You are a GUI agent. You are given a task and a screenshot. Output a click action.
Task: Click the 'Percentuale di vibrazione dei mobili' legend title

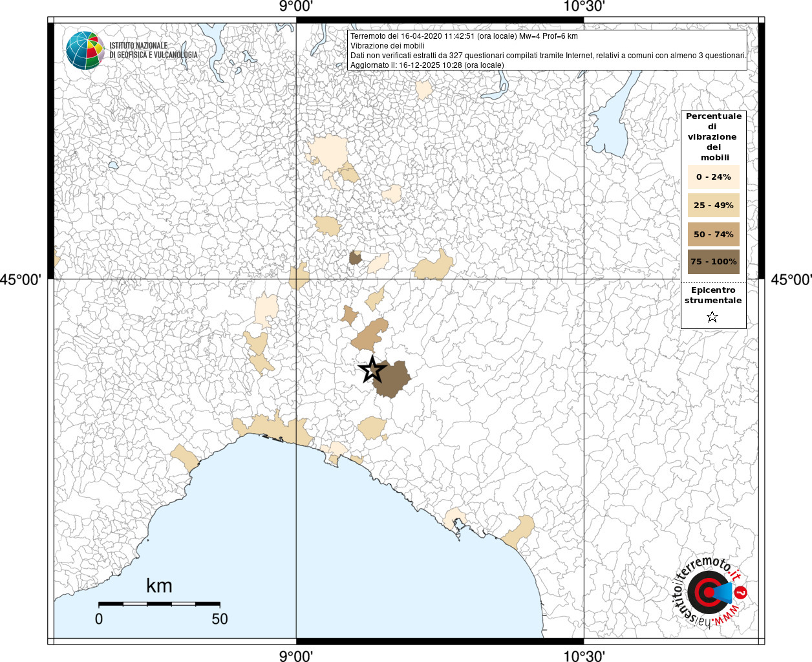(x=714, y=136)
